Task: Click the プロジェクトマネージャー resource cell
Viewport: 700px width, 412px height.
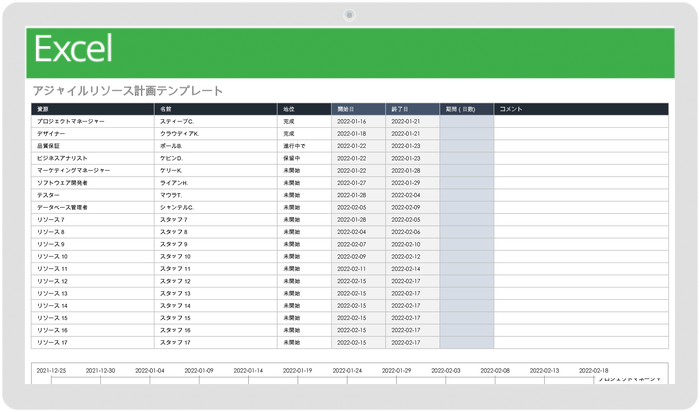Action: click(93, 121)
